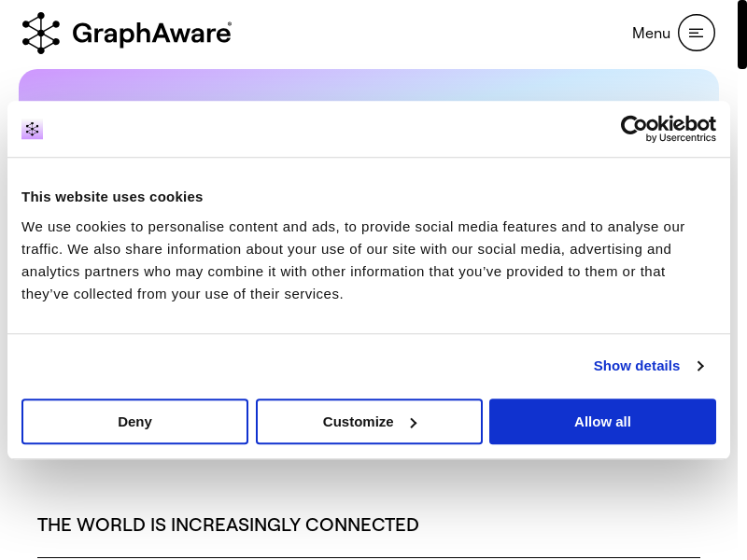Viewport: 747px width, 560px height.
Task: Click the 'by Usercentrics' text
Action: (x=681, y=138)
